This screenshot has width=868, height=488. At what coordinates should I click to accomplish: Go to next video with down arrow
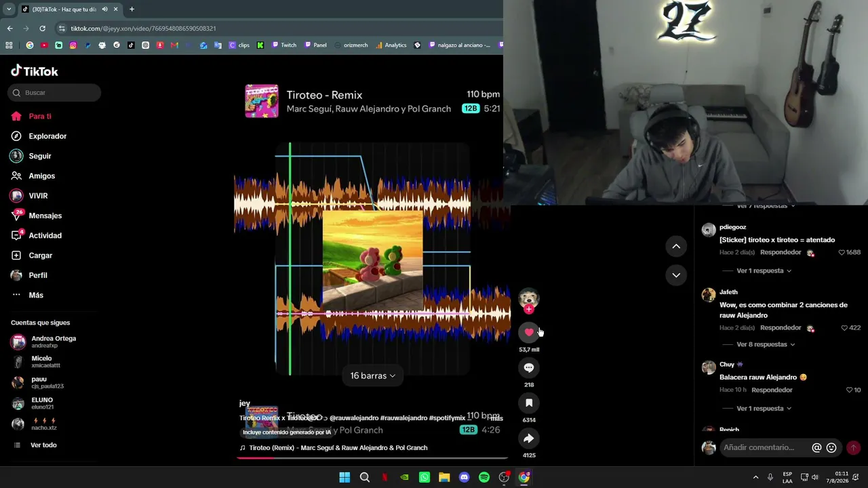(x=676, y=274)
